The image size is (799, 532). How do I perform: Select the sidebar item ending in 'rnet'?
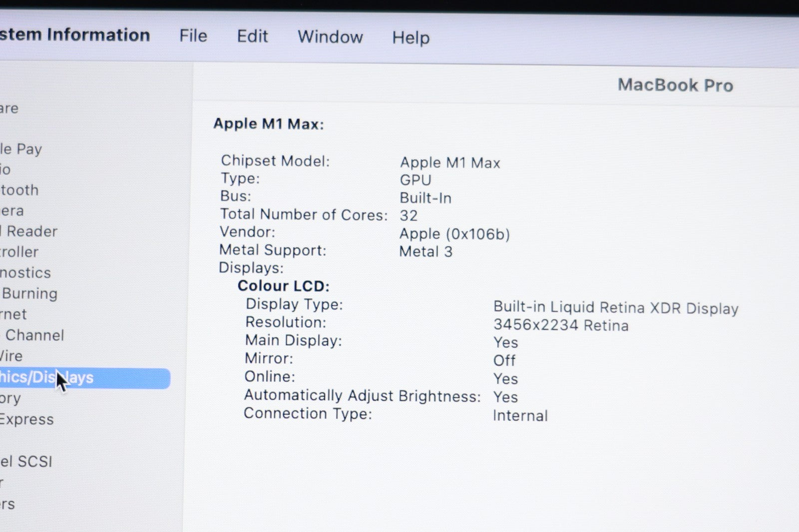point(13,314)
